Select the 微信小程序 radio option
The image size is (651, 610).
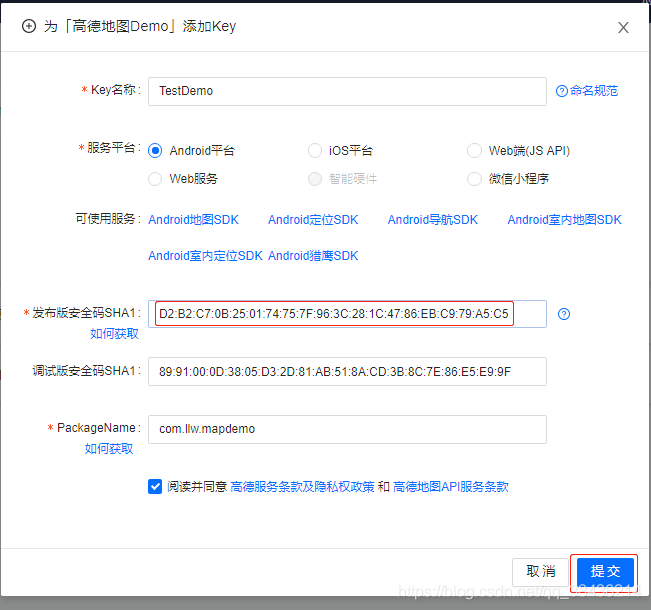pos(474,179)
